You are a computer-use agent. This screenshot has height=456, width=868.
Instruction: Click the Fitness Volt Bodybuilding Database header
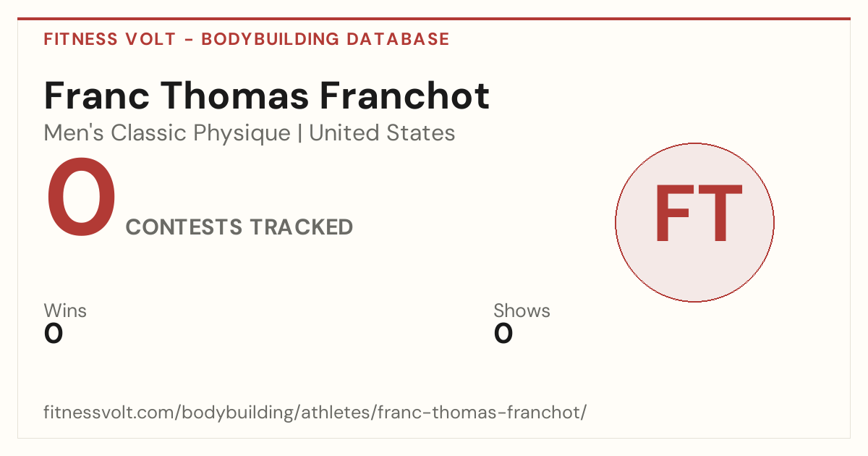click(247, 39)
